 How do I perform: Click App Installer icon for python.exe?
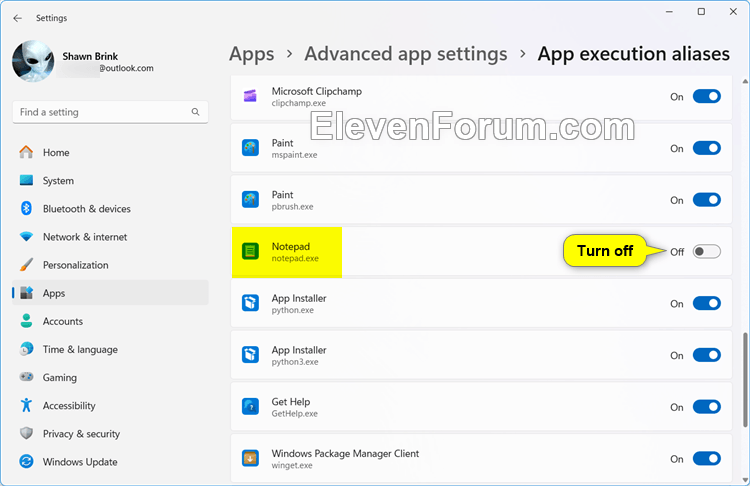pyautogui.click(x=250, y=303)
